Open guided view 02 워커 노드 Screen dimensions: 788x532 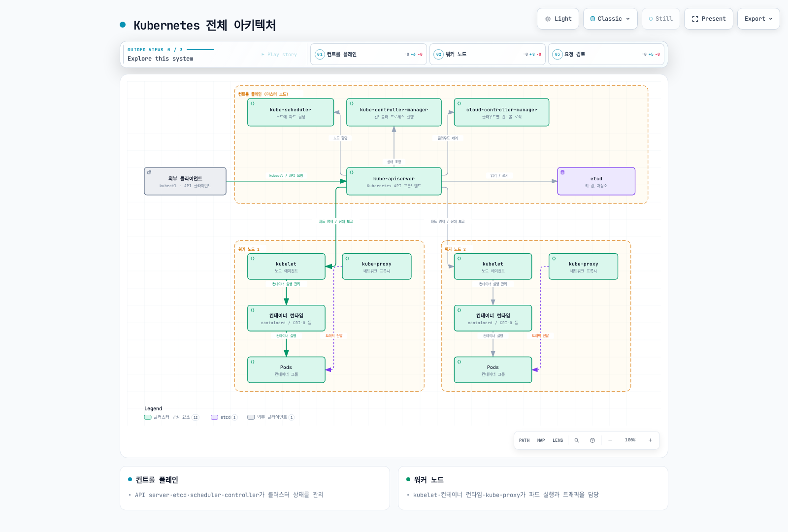[x=487, y=54]
